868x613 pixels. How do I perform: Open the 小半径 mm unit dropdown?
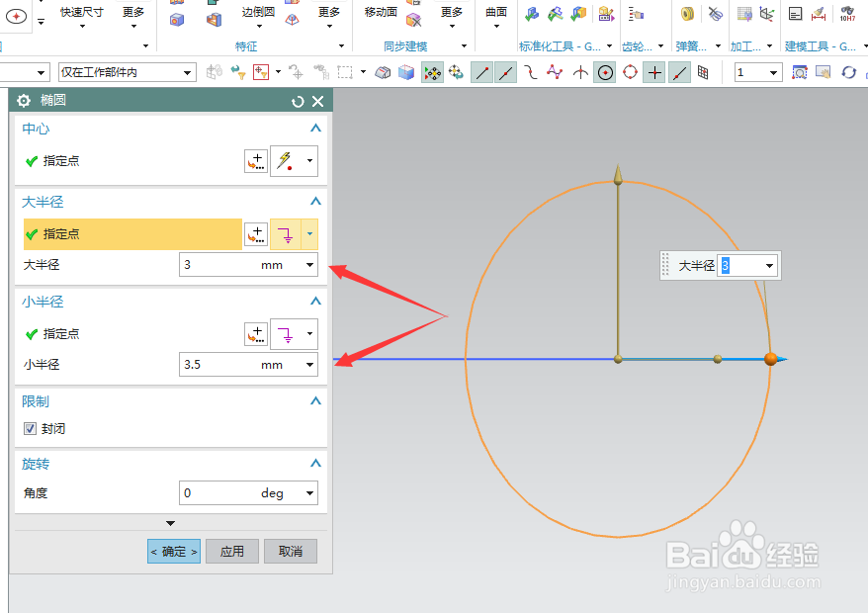click(310, 365)
